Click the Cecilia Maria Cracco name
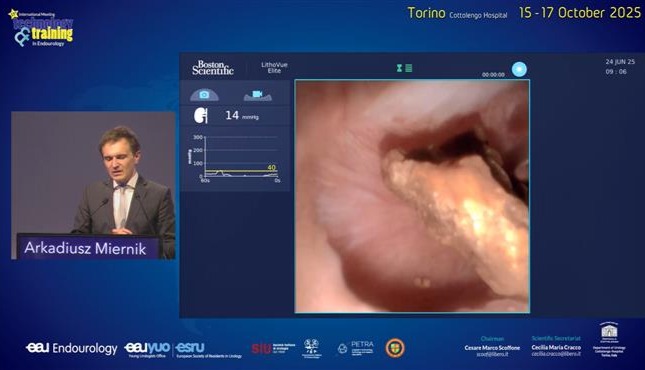Viewport: 645px width, 370px height. click(x=556, y=347)
